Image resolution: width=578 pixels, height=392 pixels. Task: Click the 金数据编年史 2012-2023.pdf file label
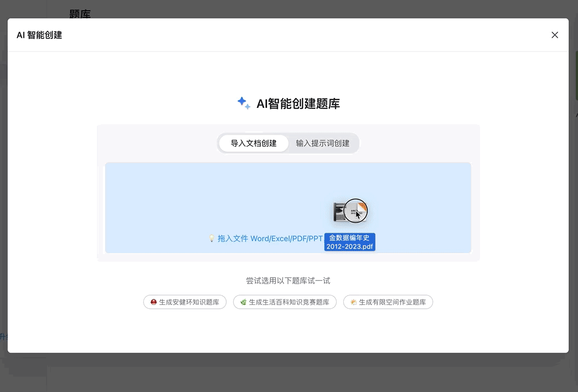pos(349,241)
